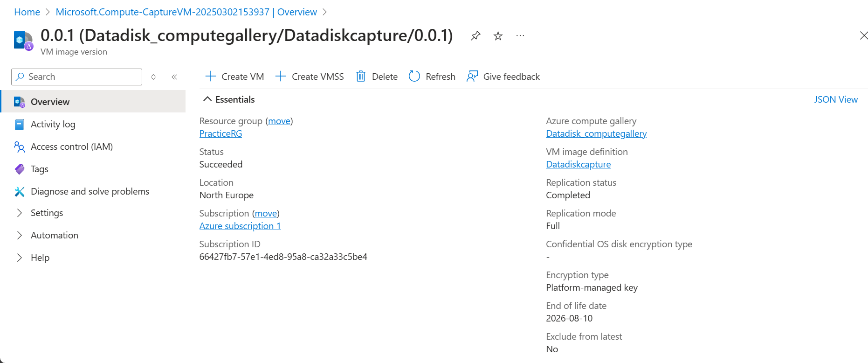Screen dimensions: 868x363
Task: Add this resource to favorites with star
Action: click(x=498, y=36)
